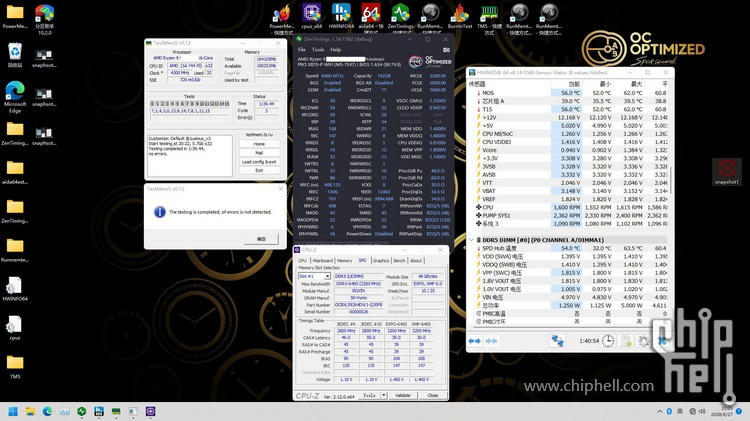Show hidden tray icons chevron

tap(660, 411)
